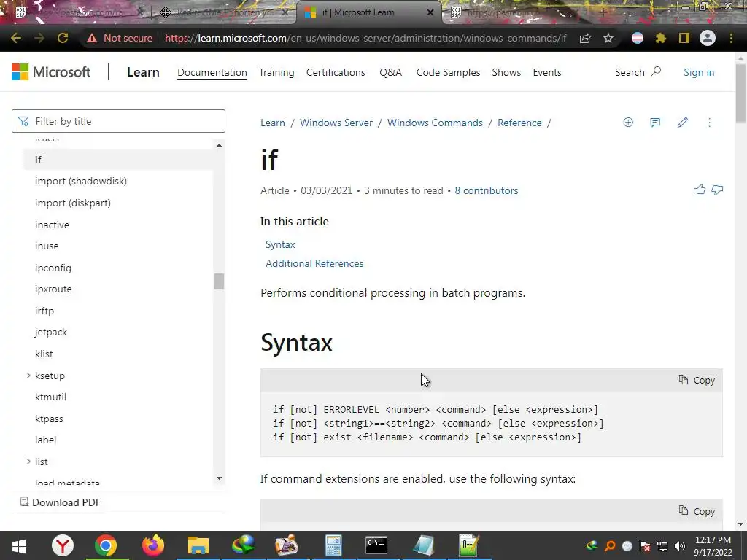Open the Code Samples nav item
This screenshot has height=560, width=747.
(x=449, y=72)
